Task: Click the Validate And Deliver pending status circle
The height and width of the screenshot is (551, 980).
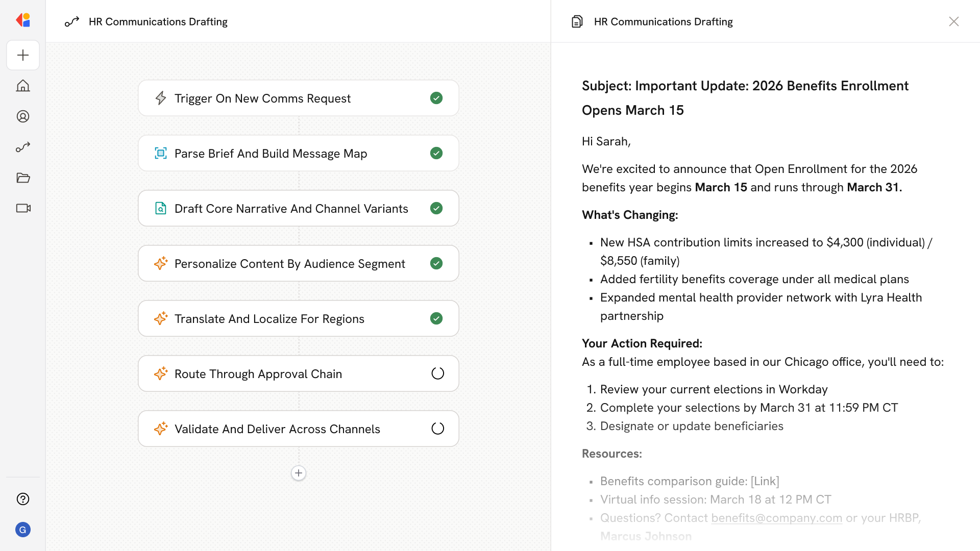Action: coord(437,429)
